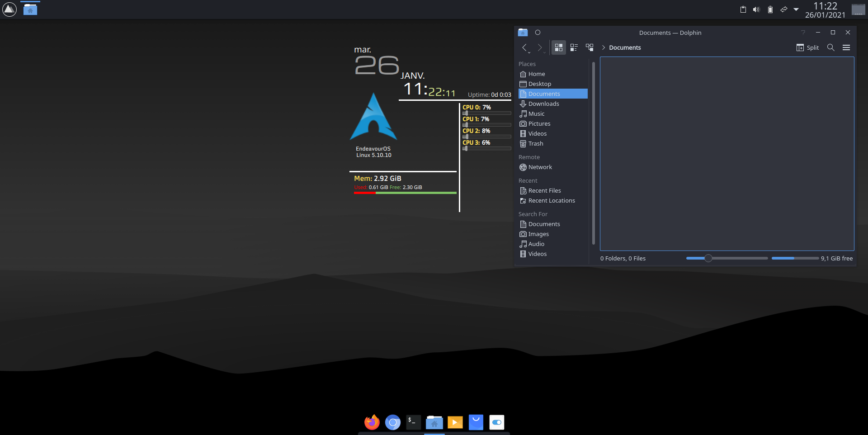The image size is (868, 435).
Task: Click the Music note icon in Places
Action: tap(523, 114)
